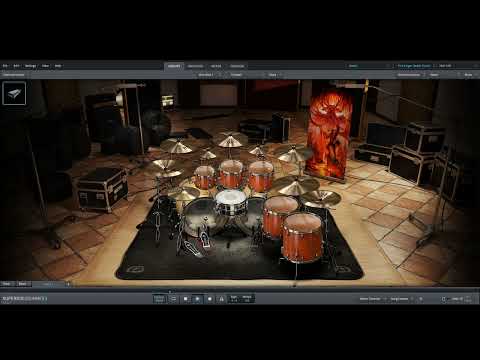The width and height of the screenshot is (480, 360).
Task: Click the record button in transport
Action: 210,299
